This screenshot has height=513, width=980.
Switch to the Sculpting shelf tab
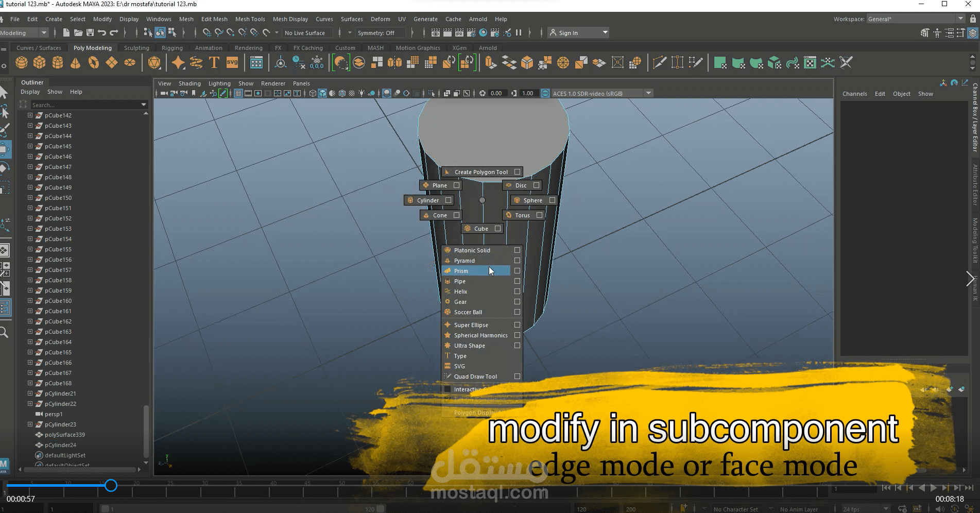click(x=136, y=48)
